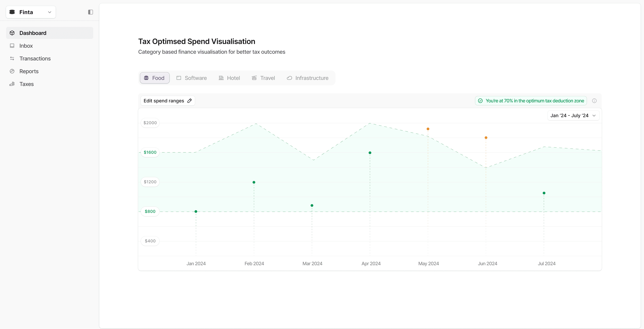Select the Food category tab
The image size is (644, 329).
(155, 78)
